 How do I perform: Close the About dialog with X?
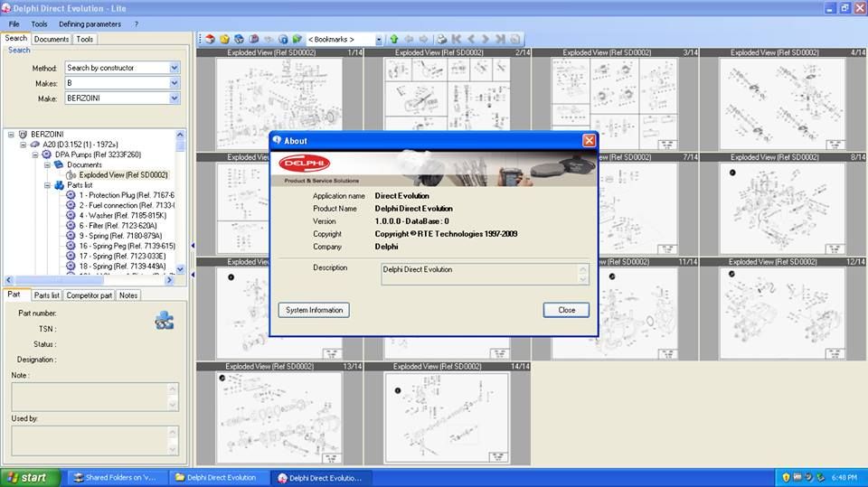tap(589, 141)
